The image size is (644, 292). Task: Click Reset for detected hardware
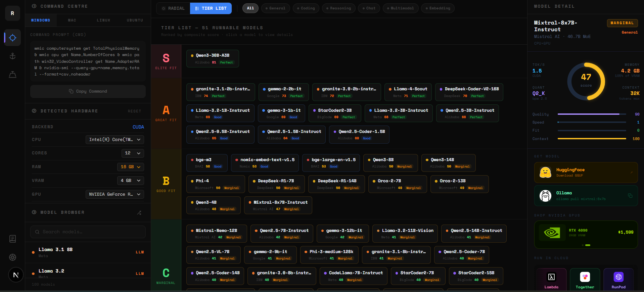coord(134,111)
